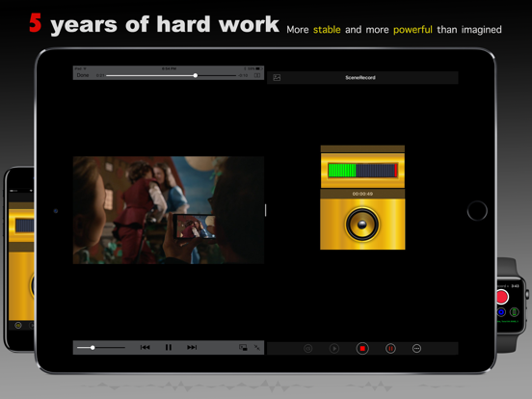Toggle video aspect fill icon beside scrubber
Image resolution: width=532 pixels, height=399 pixels.
257,75
